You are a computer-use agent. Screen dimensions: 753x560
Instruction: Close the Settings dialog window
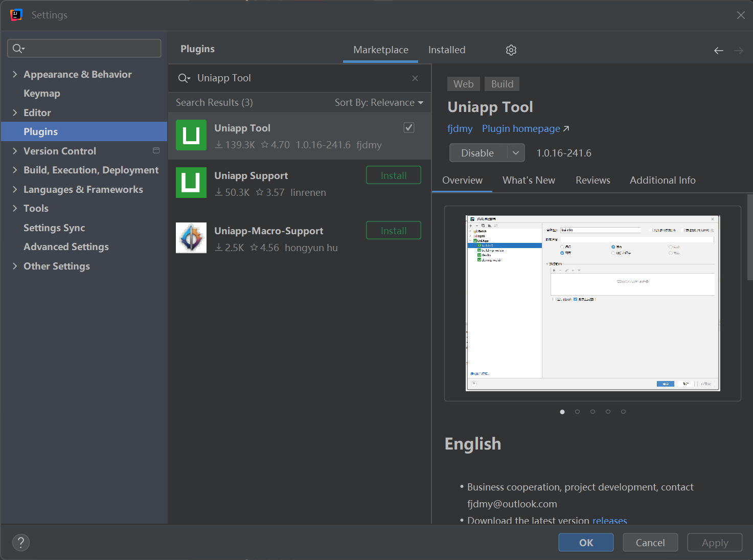(x=741, y=15)
